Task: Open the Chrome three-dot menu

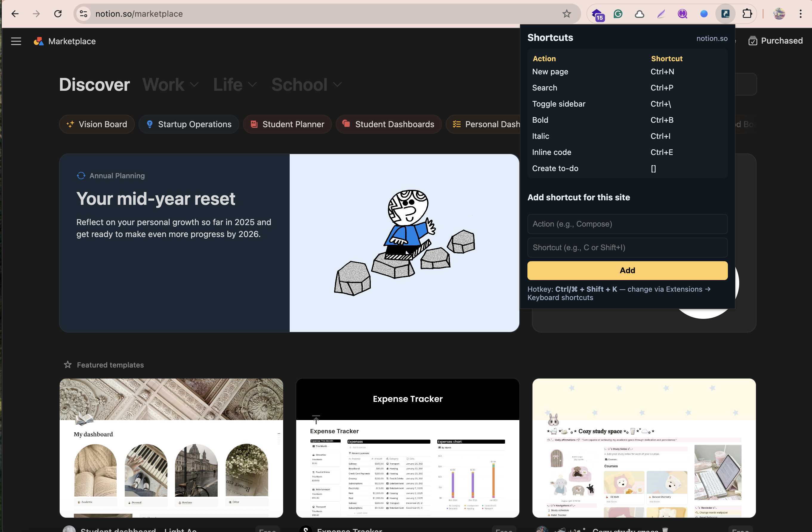Action: point(800,14)
